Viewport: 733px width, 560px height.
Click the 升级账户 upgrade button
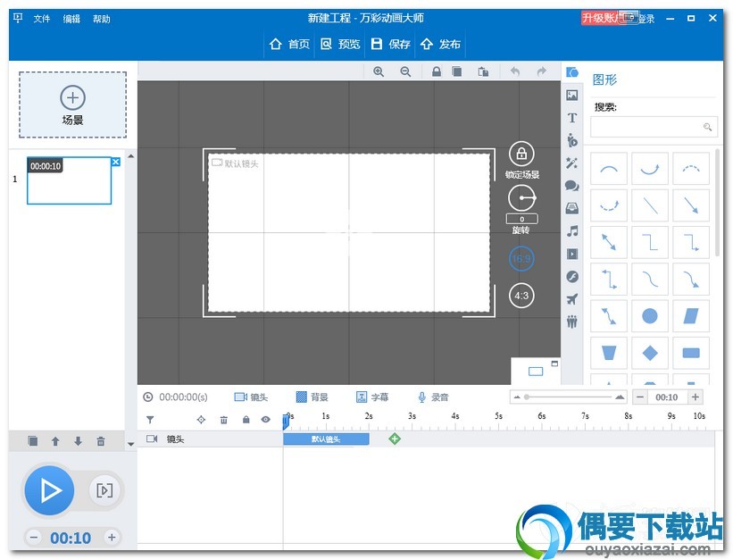coord(600,18)
